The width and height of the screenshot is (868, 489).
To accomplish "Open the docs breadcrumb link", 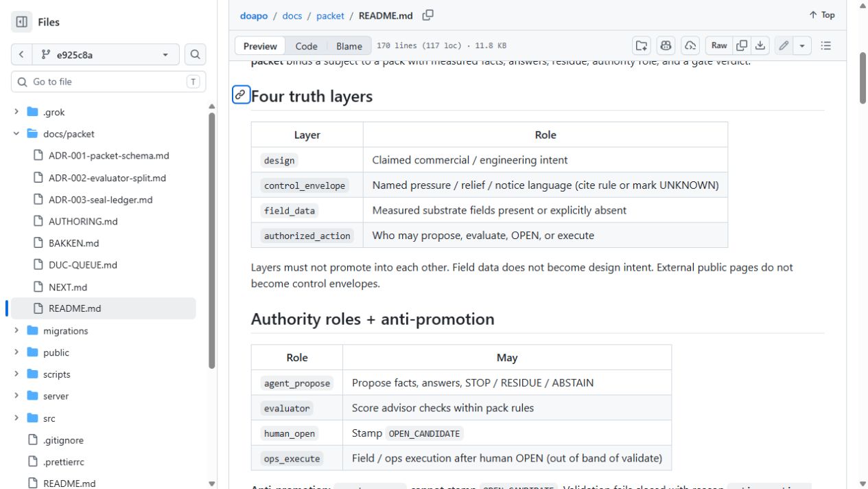I will [x=292, y=16].
